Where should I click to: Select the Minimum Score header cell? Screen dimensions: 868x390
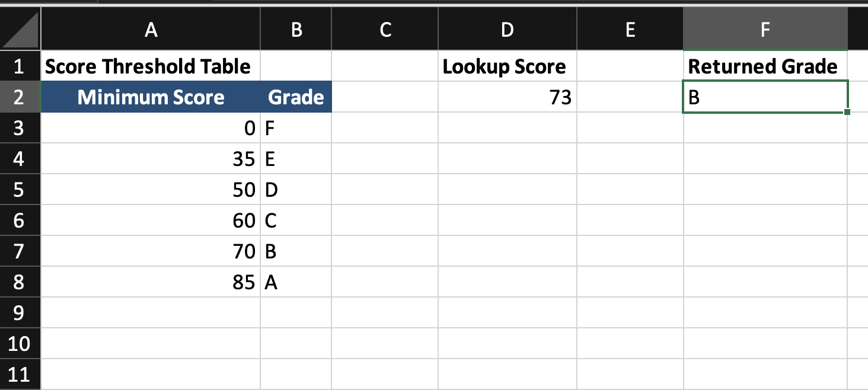151,97
